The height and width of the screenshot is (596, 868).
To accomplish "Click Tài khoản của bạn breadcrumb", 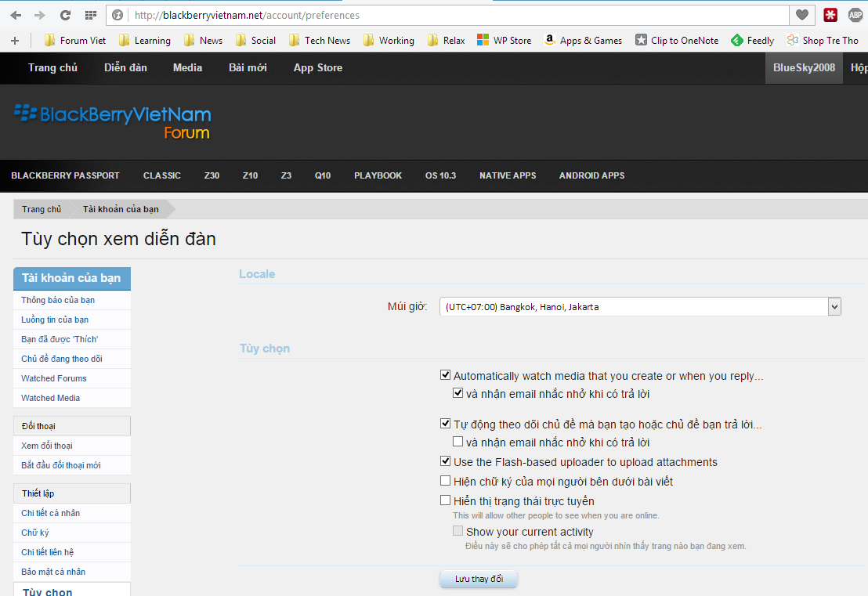I will 121,209.
